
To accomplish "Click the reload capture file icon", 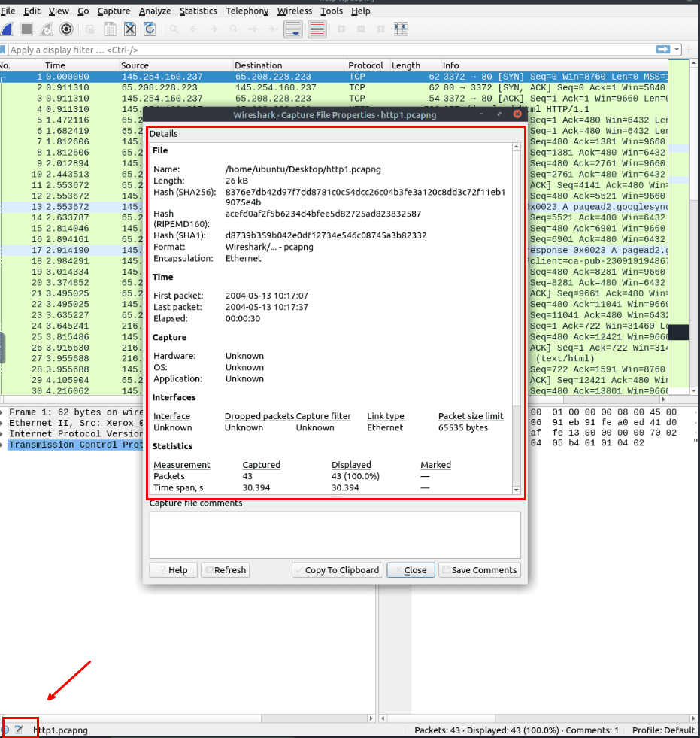I will tap(150, 29).
